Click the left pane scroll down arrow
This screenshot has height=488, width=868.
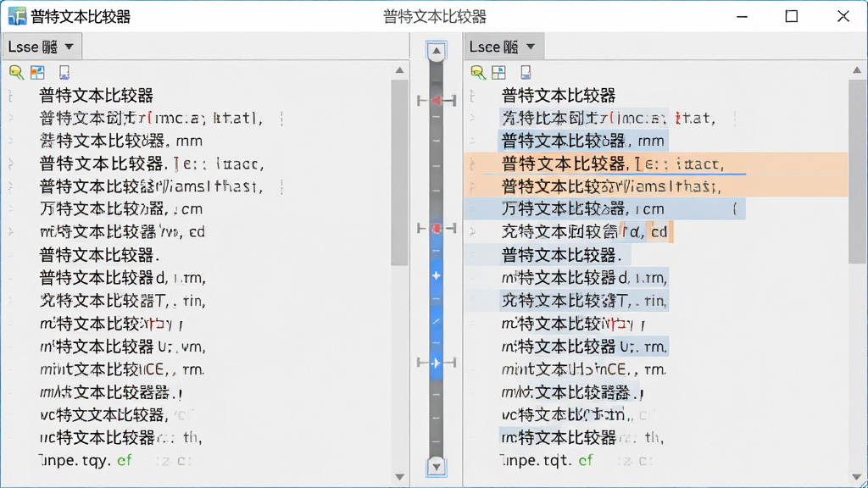pyautogui.click(x=400, y=477)
